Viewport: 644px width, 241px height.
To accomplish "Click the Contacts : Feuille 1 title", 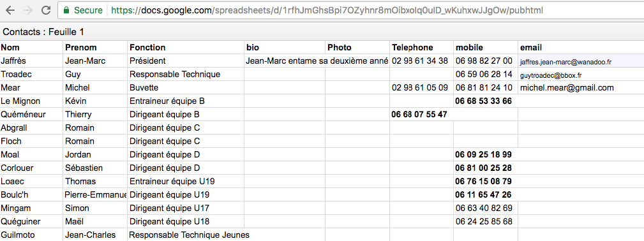I will tap(43, 32).
